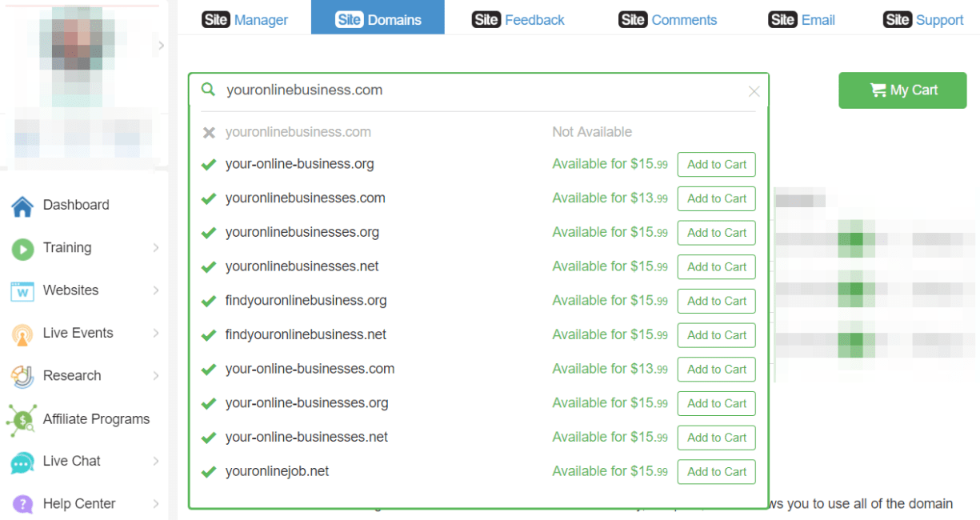
Task: Open My Cart
Action: coord(902,90)
